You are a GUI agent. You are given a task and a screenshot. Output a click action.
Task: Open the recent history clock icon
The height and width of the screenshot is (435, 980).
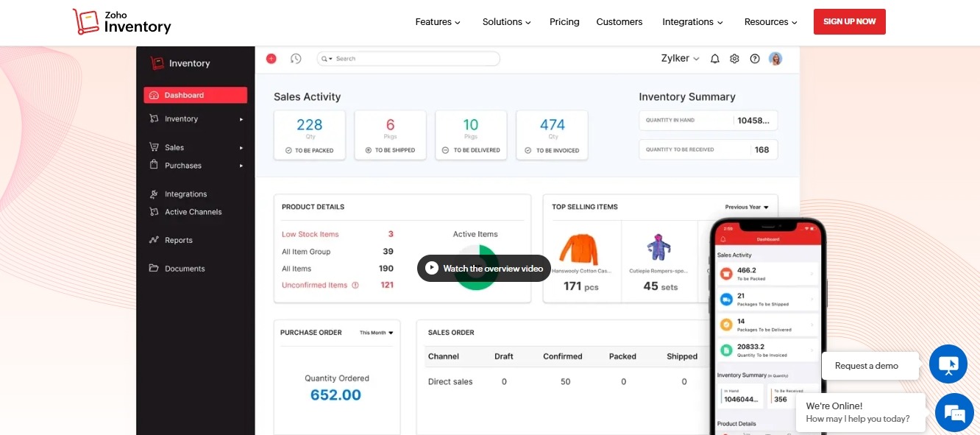(296, 58)
